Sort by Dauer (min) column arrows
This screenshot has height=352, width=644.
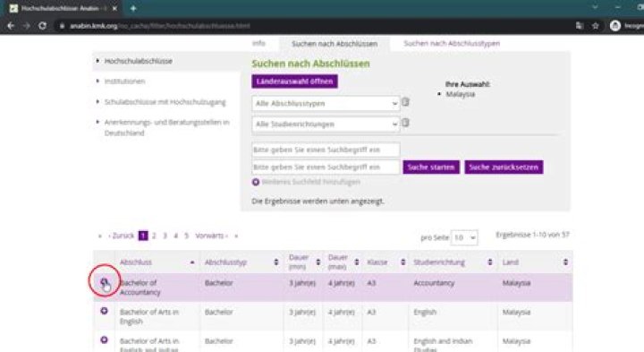pos(318,262)
